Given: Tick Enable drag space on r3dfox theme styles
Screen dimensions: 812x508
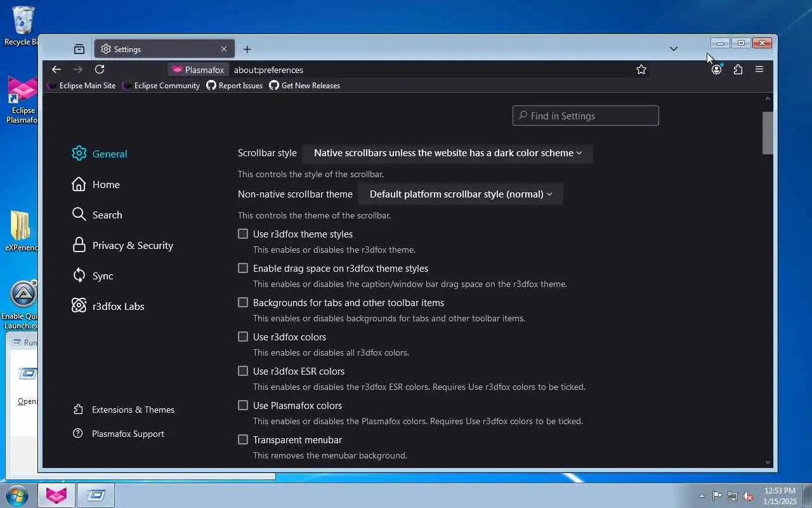Looking at the screenshot, I should [x=243, y=268].
